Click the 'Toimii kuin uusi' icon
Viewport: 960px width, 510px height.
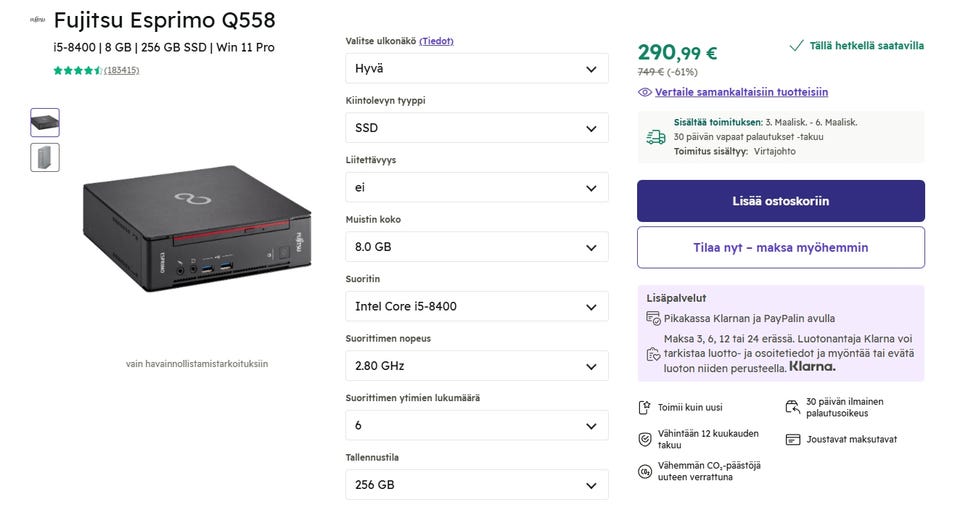[x=645, y=408]
